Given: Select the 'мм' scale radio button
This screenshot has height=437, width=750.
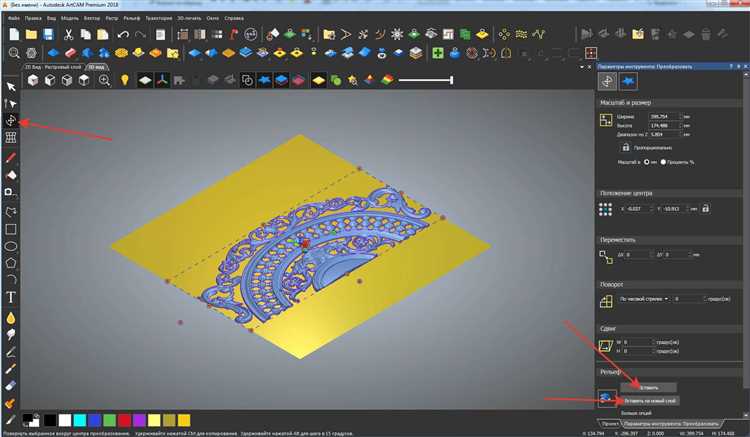Looking at the screenshot, I should (647, 162).
